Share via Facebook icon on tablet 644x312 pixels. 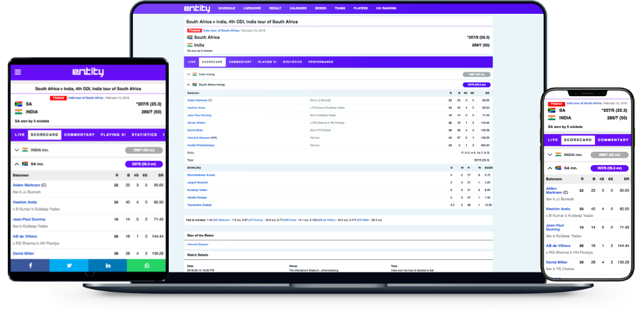30,265
